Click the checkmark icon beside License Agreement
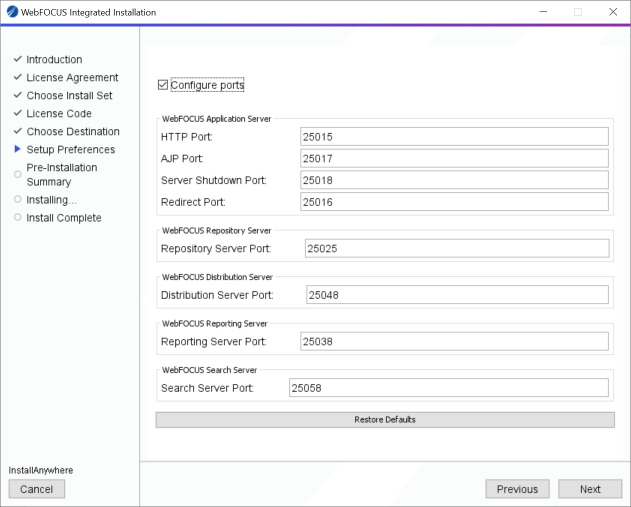Screen dimensions: 631x507 click(x=18, y=78)
